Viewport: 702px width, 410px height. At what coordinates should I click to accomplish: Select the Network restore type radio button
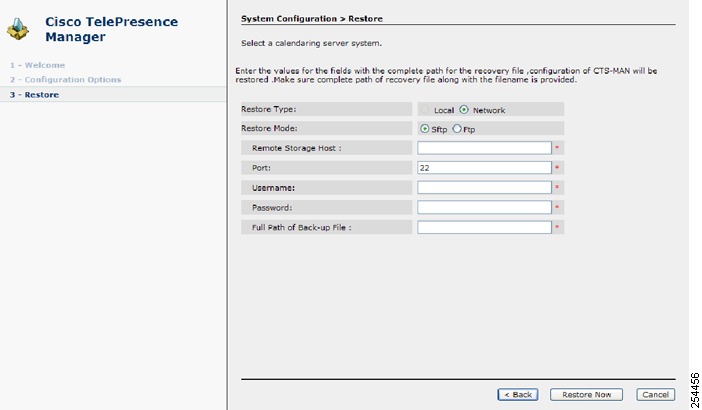click(464, 110)
